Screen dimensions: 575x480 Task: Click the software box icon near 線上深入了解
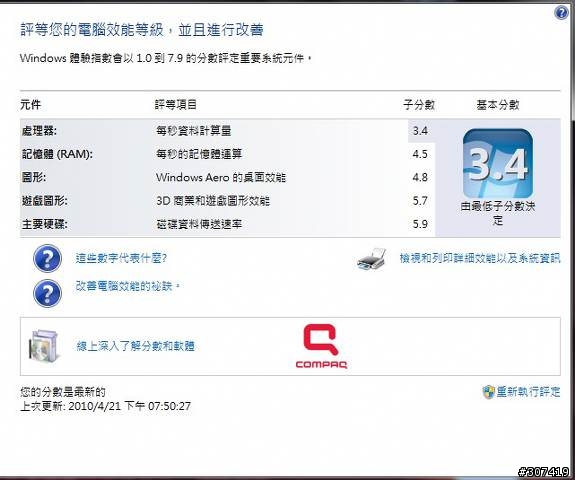pyautogui.click(x=44, y=345)
